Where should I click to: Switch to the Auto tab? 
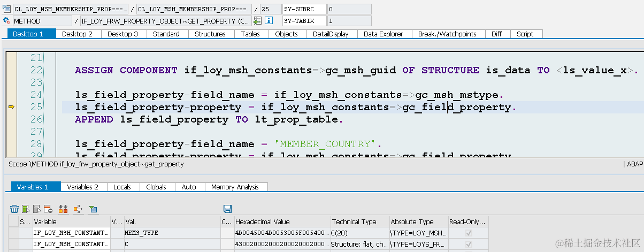(189, 187)
